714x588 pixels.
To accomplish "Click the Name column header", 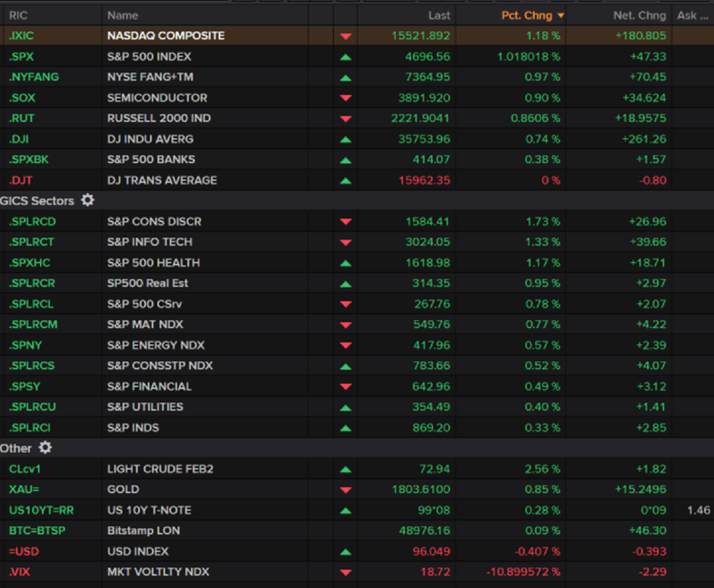I will point(122,15).
